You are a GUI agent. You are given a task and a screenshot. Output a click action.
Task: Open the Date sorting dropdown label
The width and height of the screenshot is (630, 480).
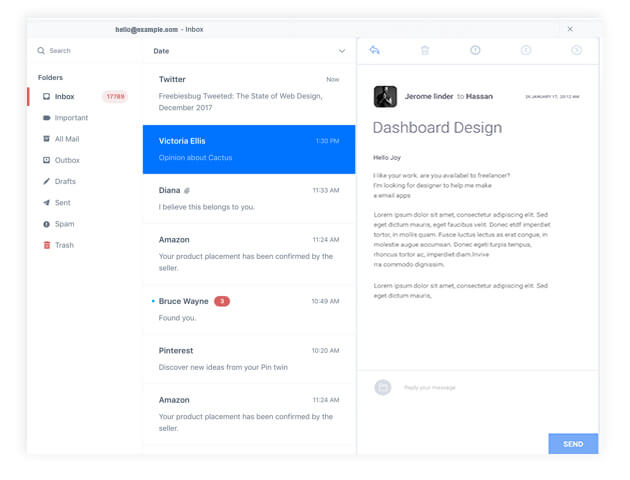(x=161, y=51)
